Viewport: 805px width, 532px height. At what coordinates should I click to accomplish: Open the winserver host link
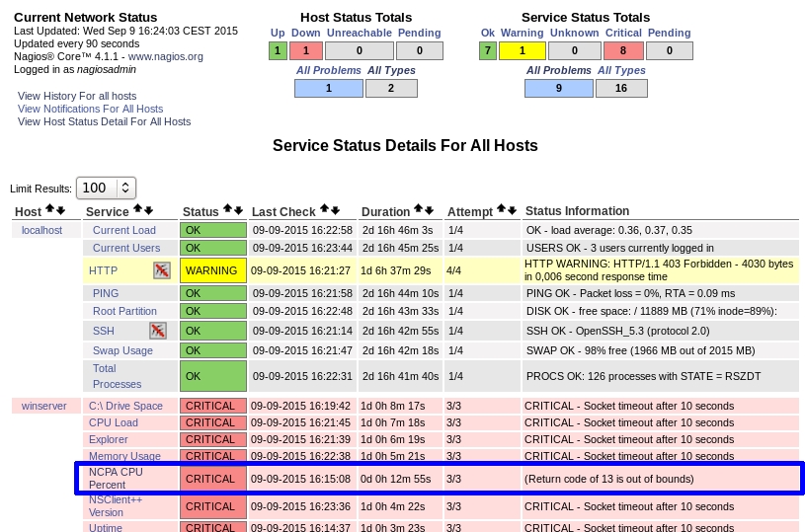[x=43, y=406]
